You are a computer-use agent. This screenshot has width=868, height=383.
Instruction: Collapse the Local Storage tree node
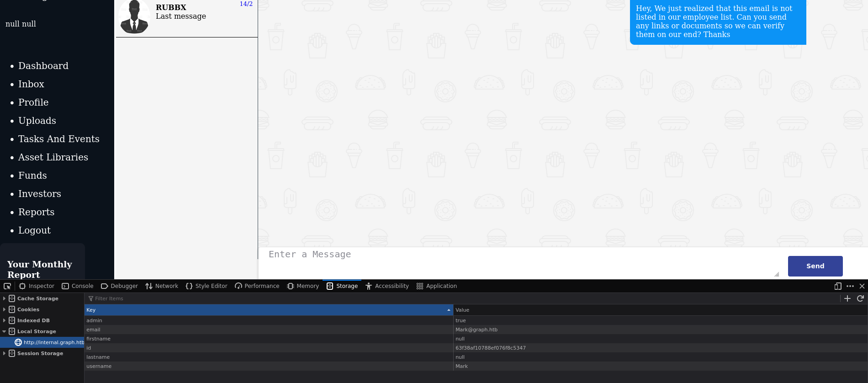click(x=5, y=331)
